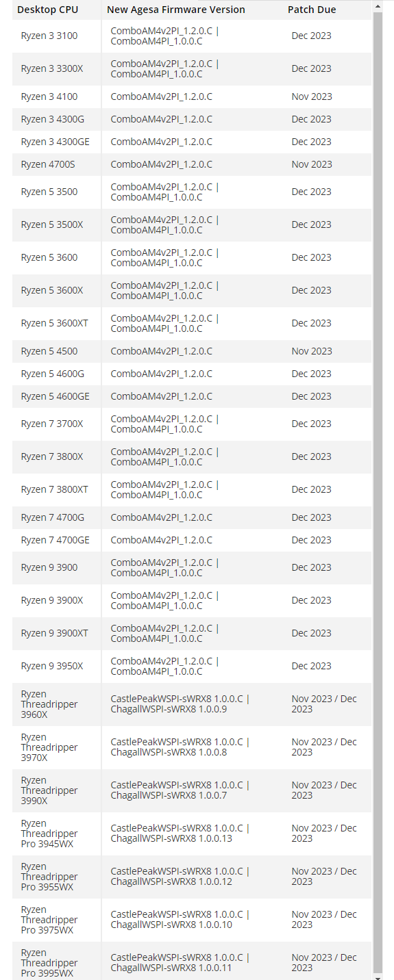Select the Ryzen 7 4700GE cell
The height and width of the screenshot is (980, 394).
[x=57, y=540]
